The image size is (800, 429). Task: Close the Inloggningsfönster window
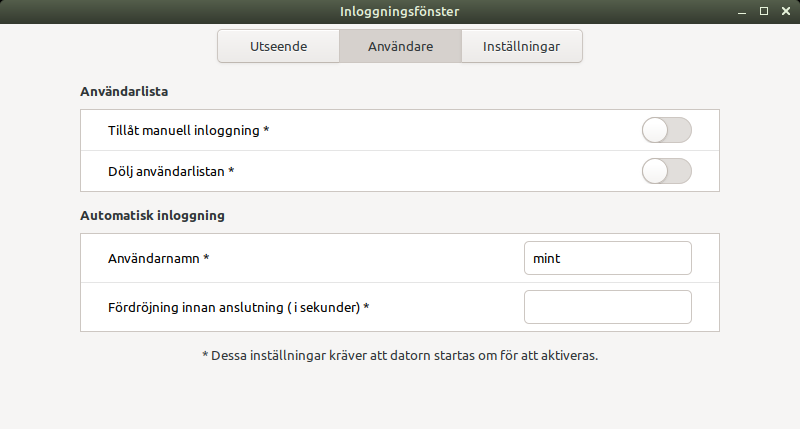784,11
